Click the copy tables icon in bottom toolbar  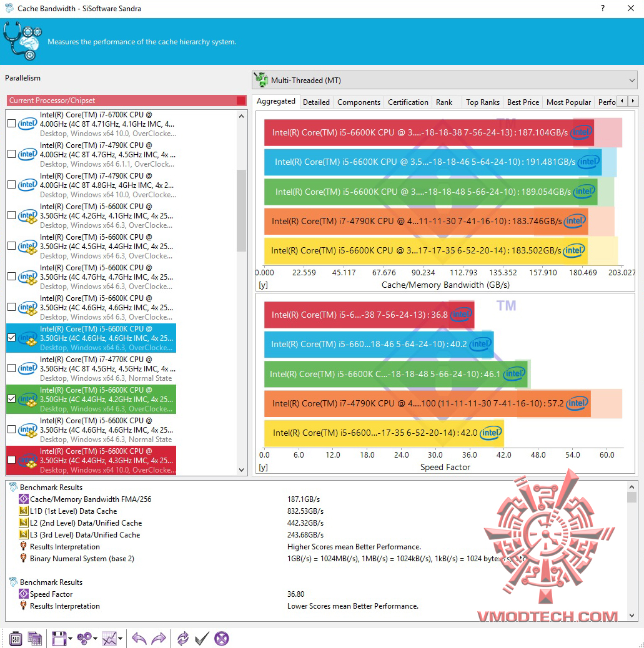(35, 639)
